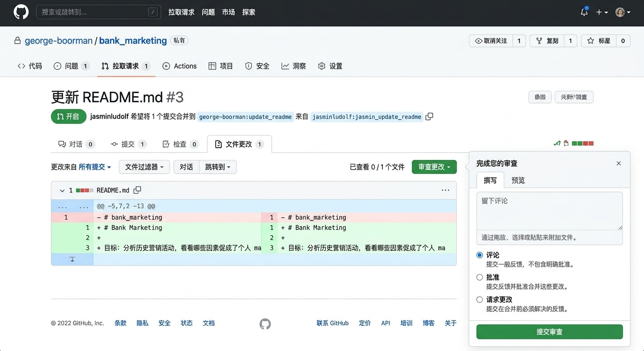Open 拉取请求 in top navigation bar
Viewport: 644px width, 351px height.
[181, 12]
